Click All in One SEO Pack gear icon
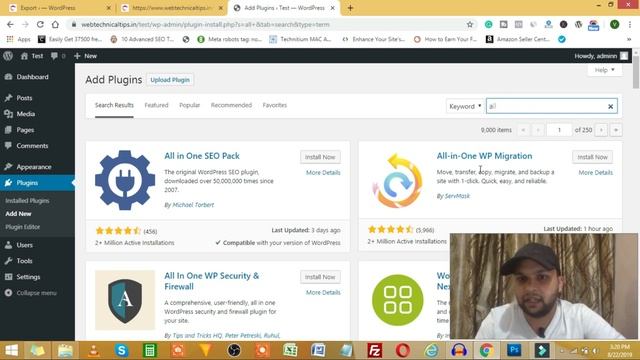This screenshot has width=640, height=360. coord(125,180)
